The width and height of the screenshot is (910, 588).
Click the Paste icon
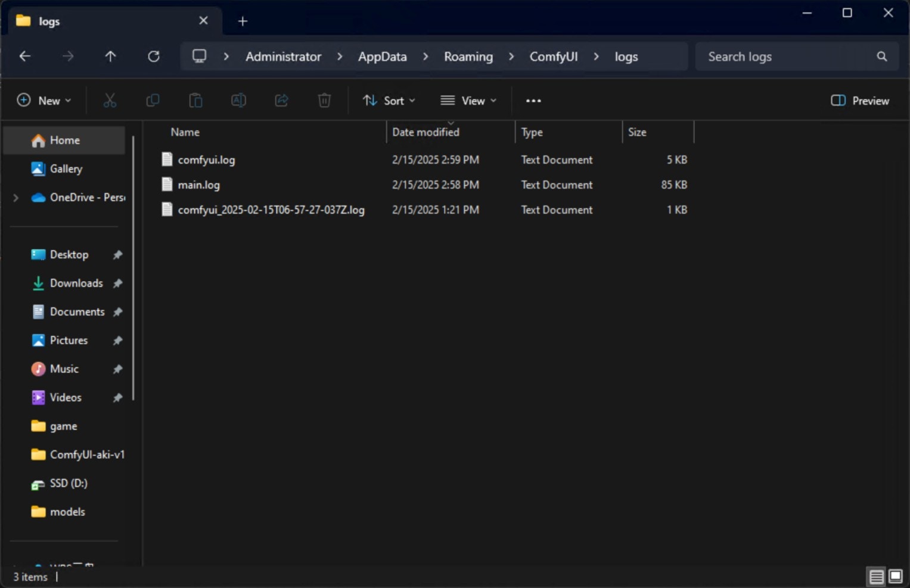click(x=195, y=100)
